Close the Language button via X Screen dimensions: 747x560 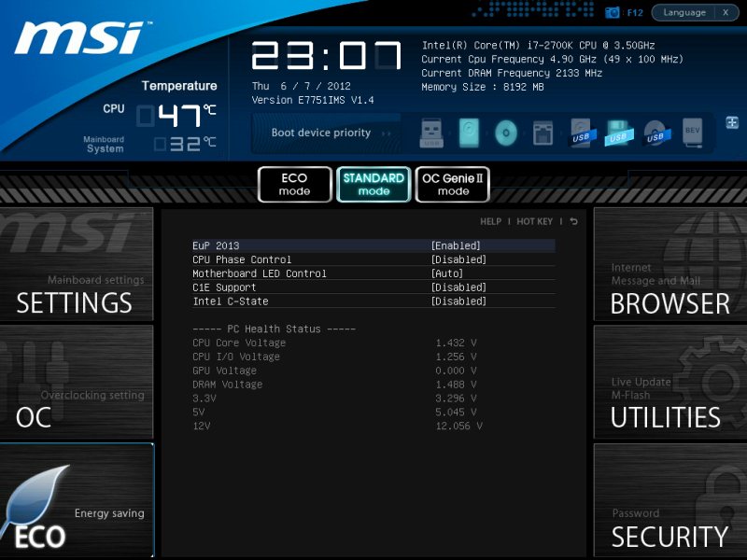click(x=726, y=12)
